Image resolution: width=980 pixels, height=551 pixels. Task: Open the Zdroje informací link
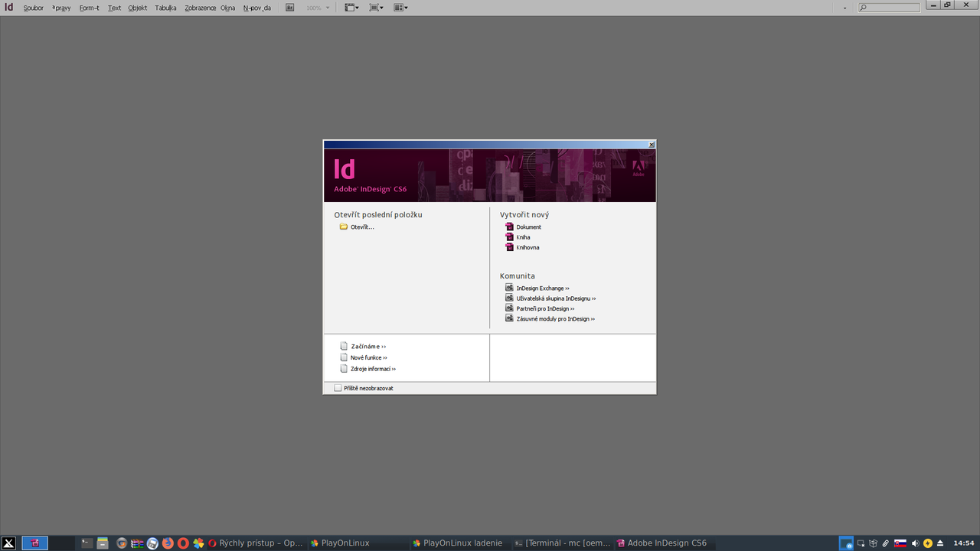pos(373,369)
